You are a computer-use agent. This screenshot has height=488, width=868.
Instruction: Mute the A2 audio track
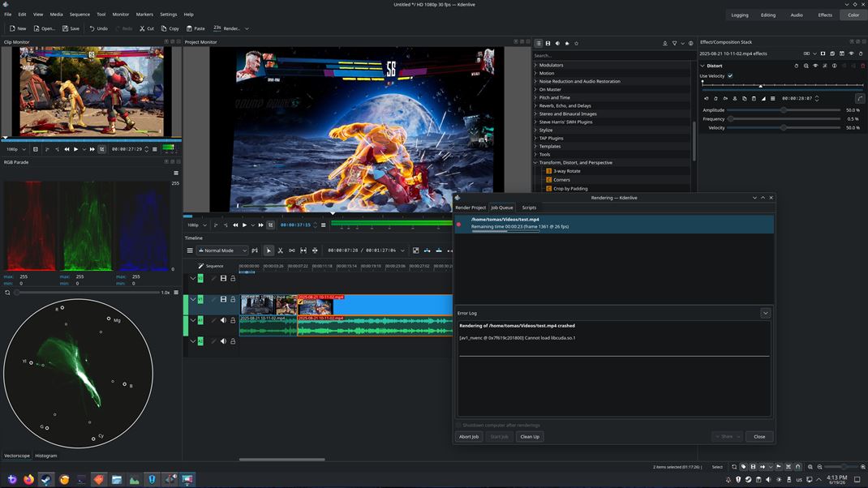(223, 341)
